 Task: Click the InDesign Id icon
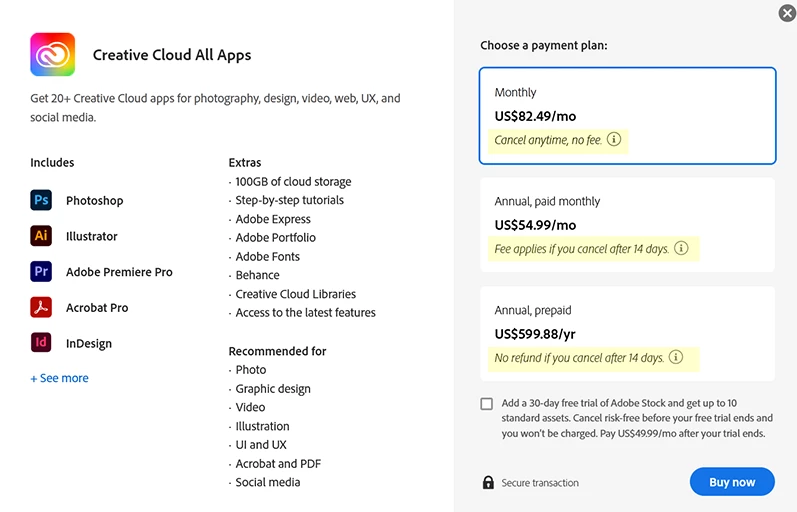coord(41,342)
